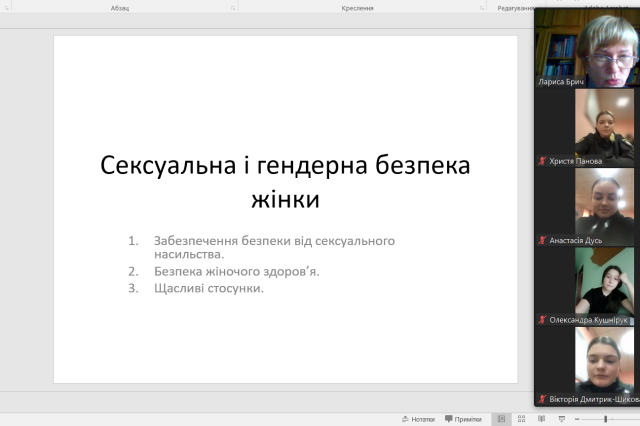This screenshot has height=426, width=640.
Task: Click muted microphone icon of Олександра Кушнірук
Action: (542, 320)
